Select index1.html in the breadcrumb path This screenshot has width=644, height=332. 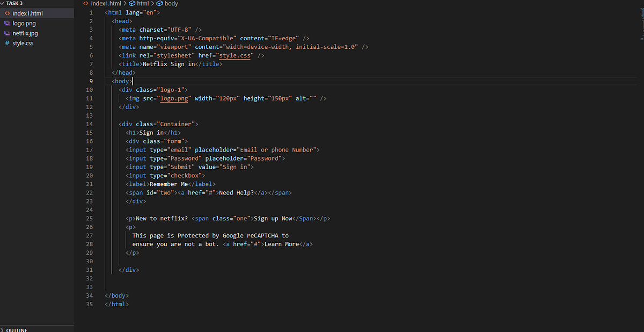coord(106,4)
